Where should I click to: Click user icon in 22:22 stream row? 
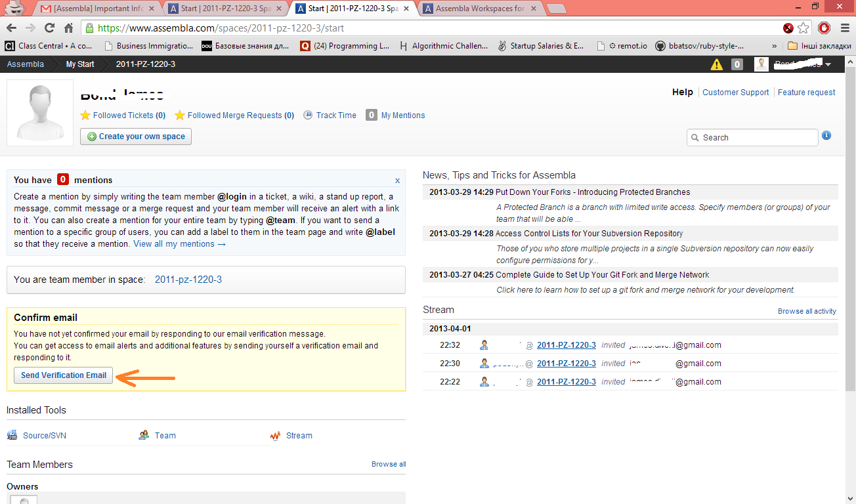(x=484, y=381)
